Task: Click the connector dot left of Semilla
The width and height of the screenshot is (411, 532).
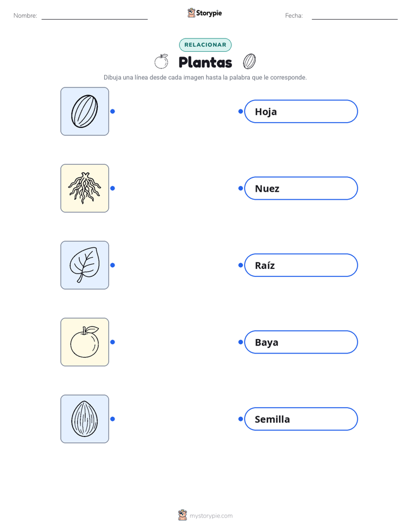Action: [x=241, y=419]
